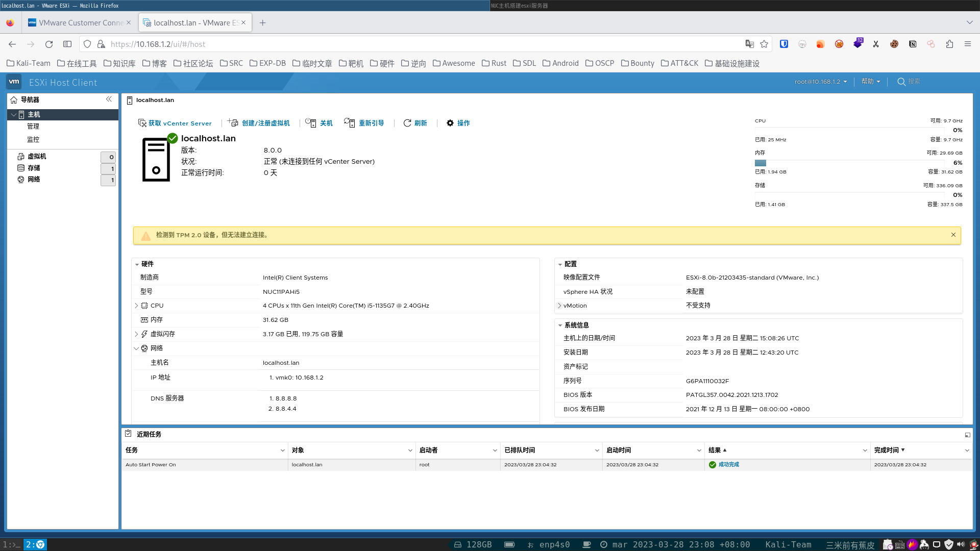This screenshot has width=980, height=551.
Task: Click the shield icon in system tray
Action: (x=948, y=544)
